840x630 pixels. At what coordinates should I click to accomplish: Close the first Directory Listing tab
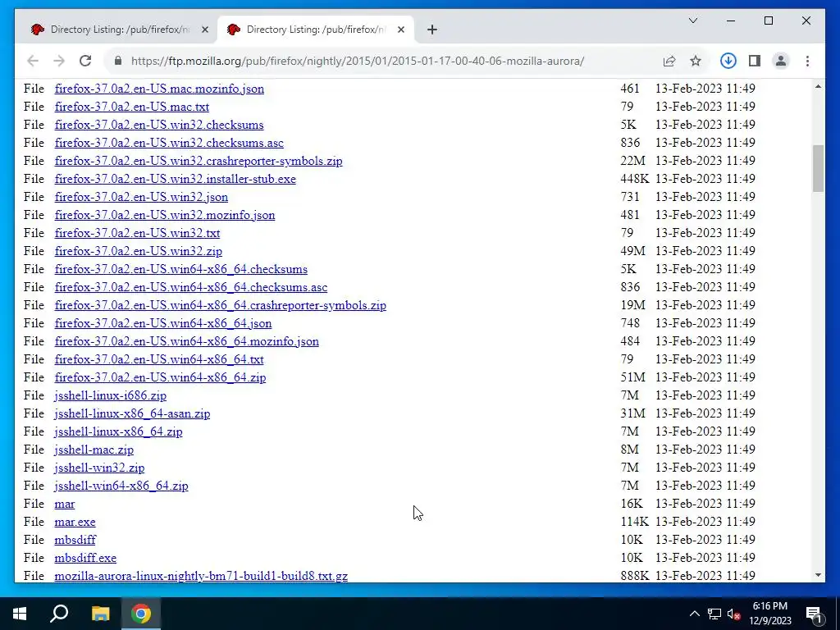point(204,30)
